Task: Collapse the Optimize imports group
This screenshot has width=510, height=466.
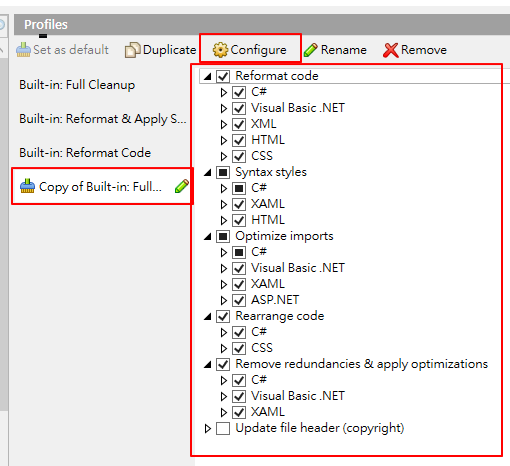Action: pyautogui.click(x=208, y=237)
